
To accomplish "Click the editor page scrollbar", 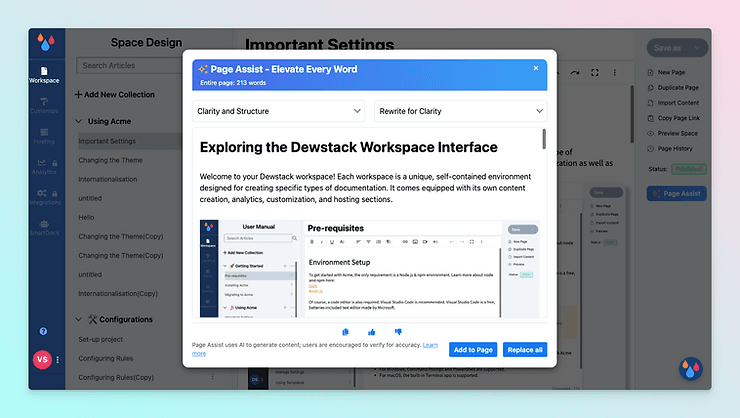I will pos(632,115).
